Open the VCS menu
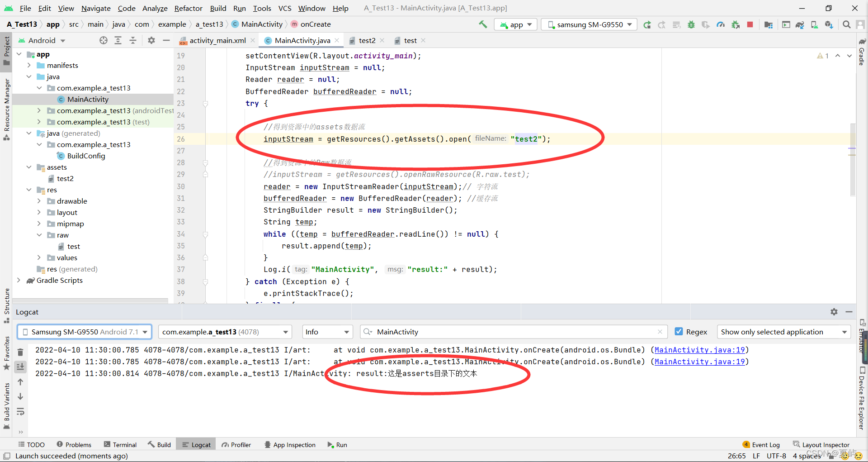 [x=285, y=8]
